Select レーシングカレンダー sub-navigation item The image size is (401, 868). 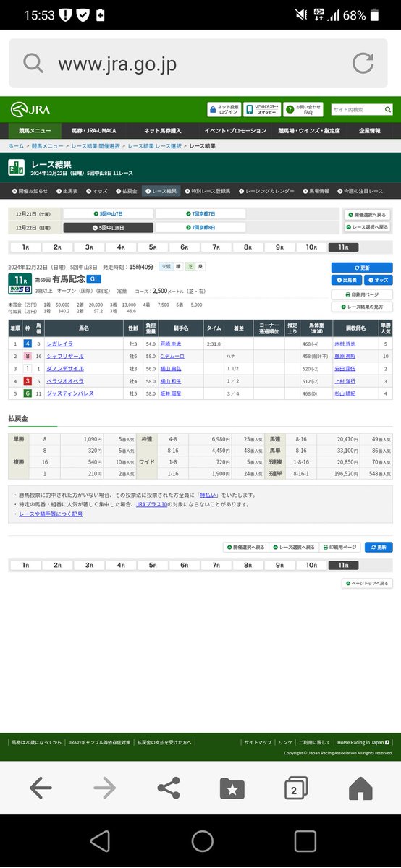[265, 191]
